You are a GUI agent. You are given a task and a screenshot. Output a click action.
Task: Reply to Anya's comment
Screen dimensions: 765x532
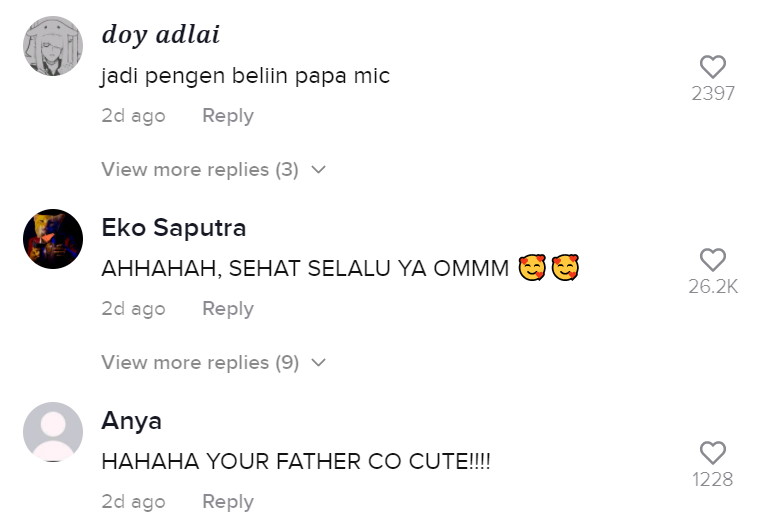pos(227,502)
